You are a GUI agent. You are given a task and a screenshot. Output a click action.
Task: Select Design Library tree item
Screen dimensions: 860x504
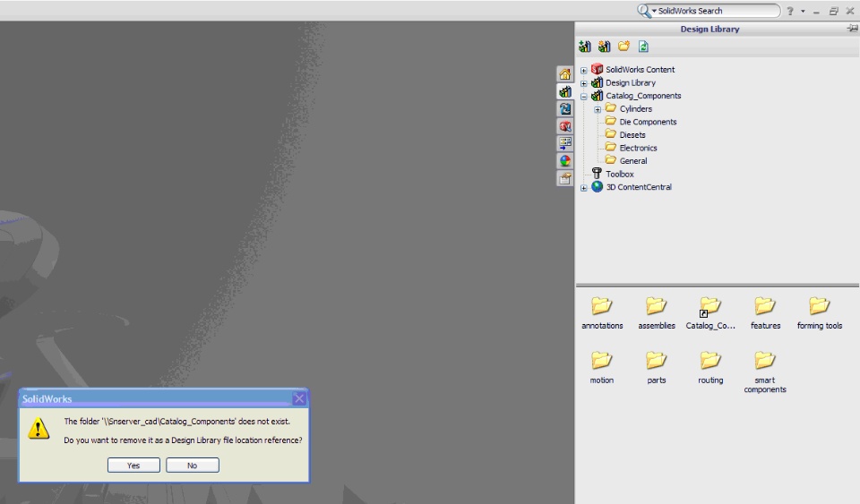pos(630,82)
